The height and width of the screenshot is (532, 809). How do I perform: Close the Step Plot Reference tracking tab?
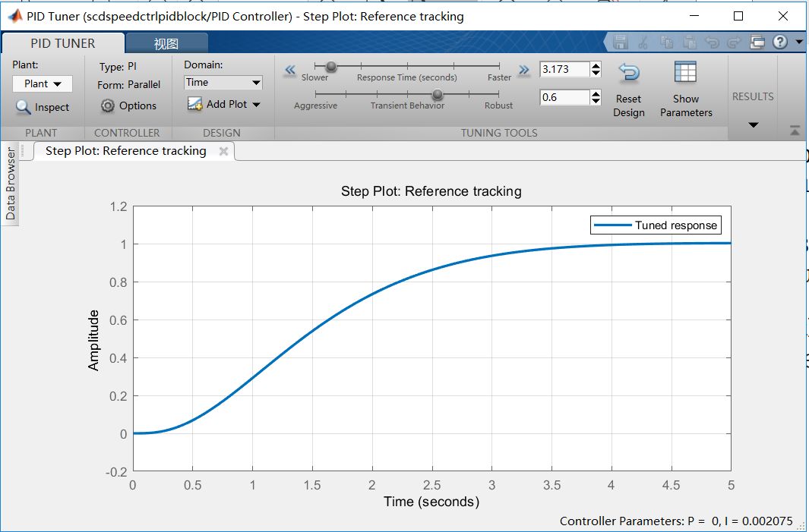pos(223,151)
